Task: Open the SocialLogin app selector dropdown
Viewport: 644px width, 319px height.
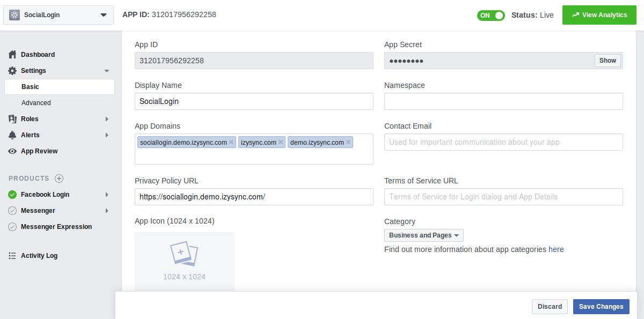Action: 58,15
